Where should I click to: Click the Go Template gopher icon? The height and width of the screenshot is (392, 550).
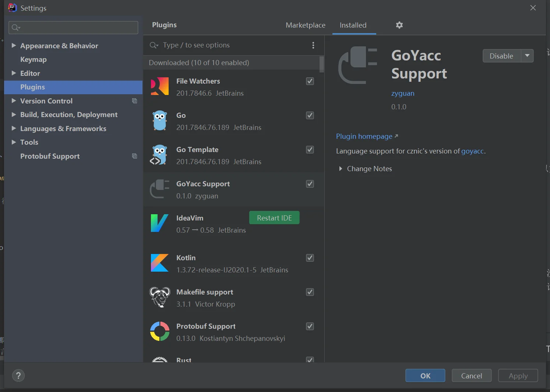tap(160, 155)
